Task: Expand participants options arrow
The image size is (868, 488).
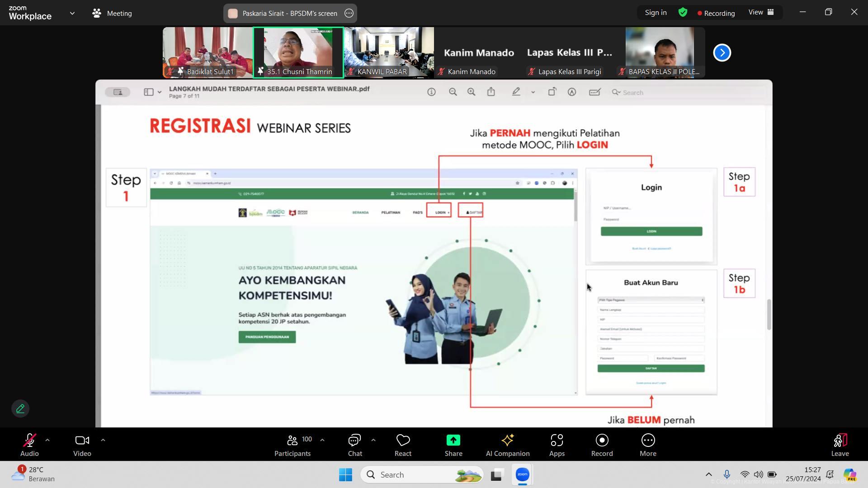Action: pos(322,440)
